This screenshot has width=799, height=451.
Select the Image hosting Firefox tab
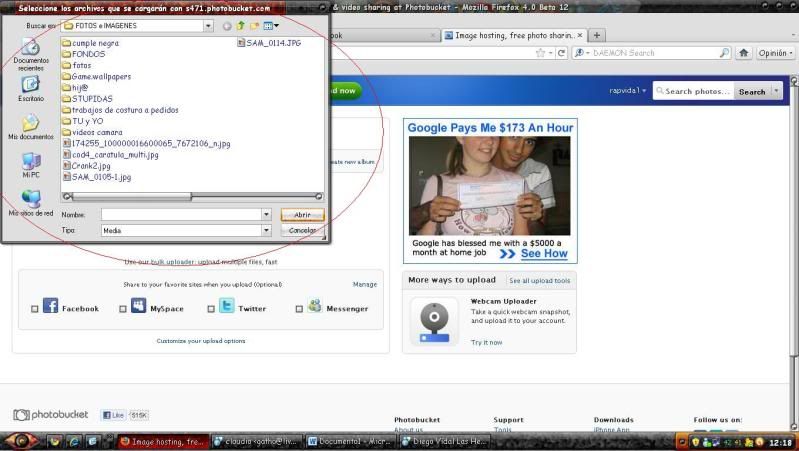pos(514,35)
